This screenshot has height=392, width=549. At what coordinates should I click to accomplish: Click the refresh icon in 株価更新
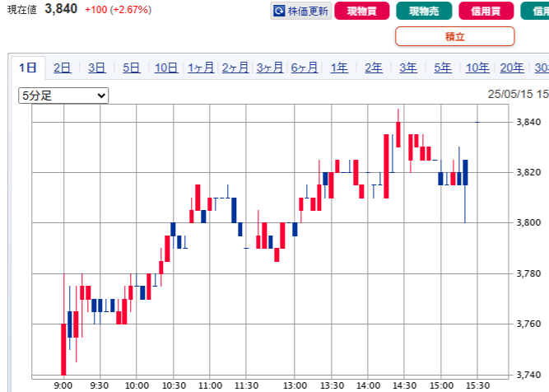click(x=279, y=11)
